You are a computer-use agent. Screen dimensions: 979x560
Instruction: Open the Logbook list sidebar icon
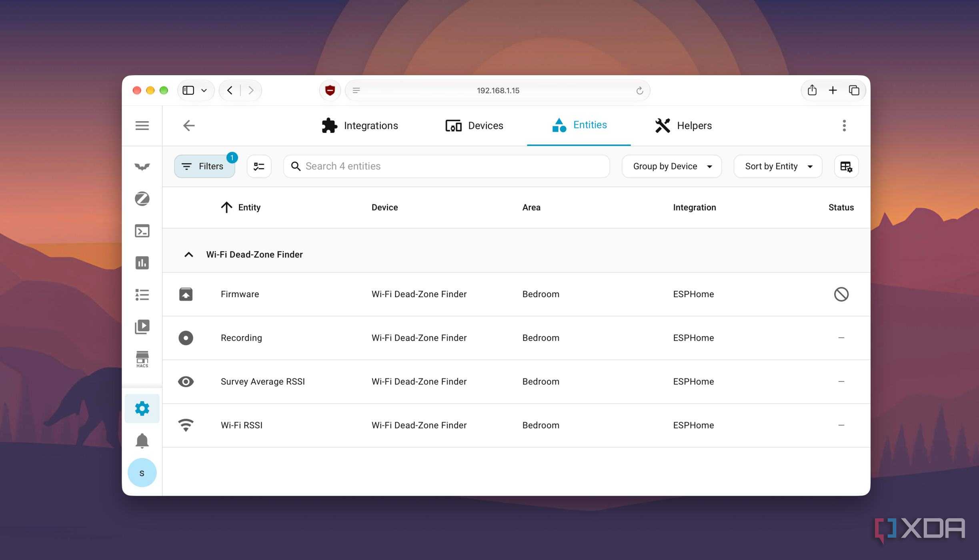(142, 295)
